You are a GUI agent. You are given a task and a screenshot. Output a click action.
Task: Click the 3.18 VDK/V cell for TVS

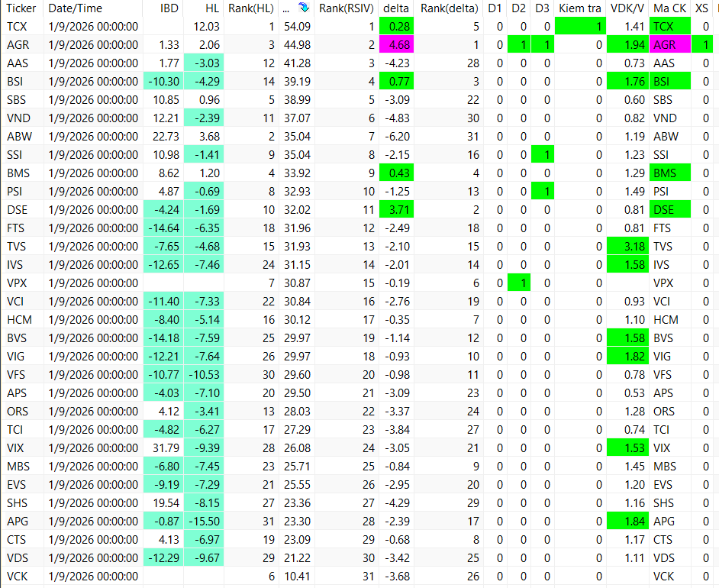point(627,247)
